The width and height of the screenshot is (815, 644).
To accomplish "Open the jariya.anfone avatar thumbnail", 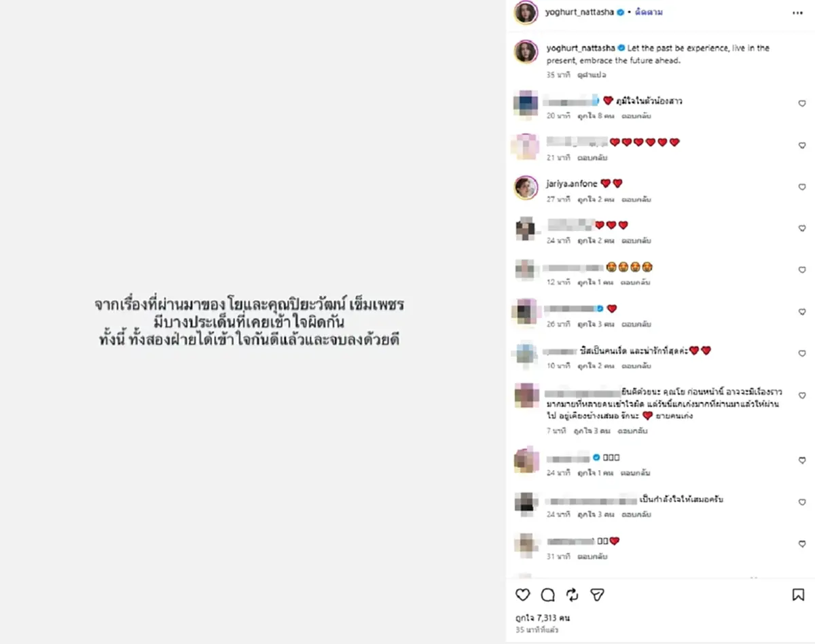I will click(526, 187).
